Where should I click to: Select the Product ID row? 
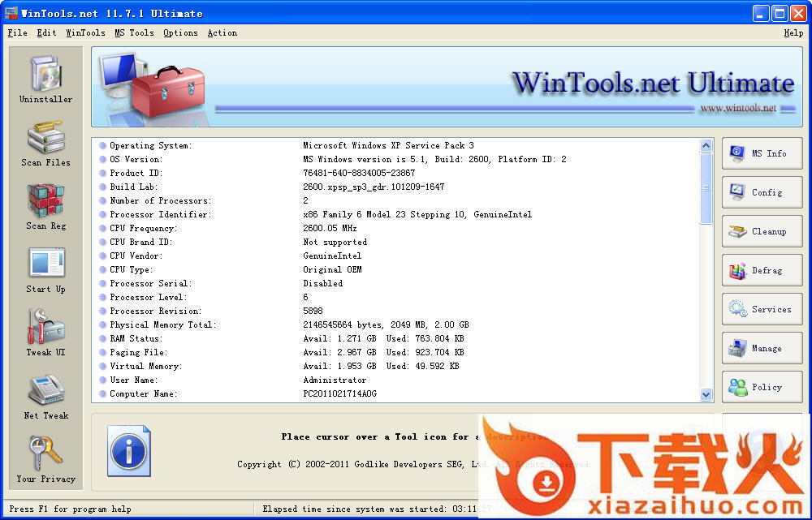click(395, 173)
